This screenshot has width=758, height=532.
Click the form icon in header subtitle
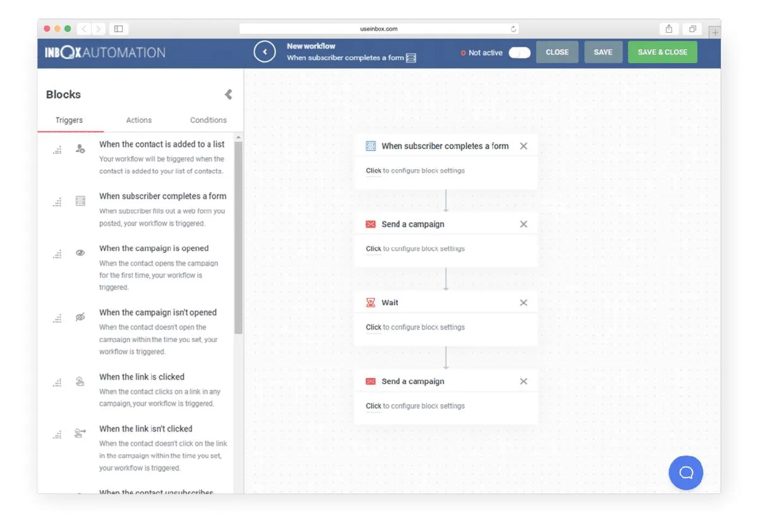pos(411,58)
